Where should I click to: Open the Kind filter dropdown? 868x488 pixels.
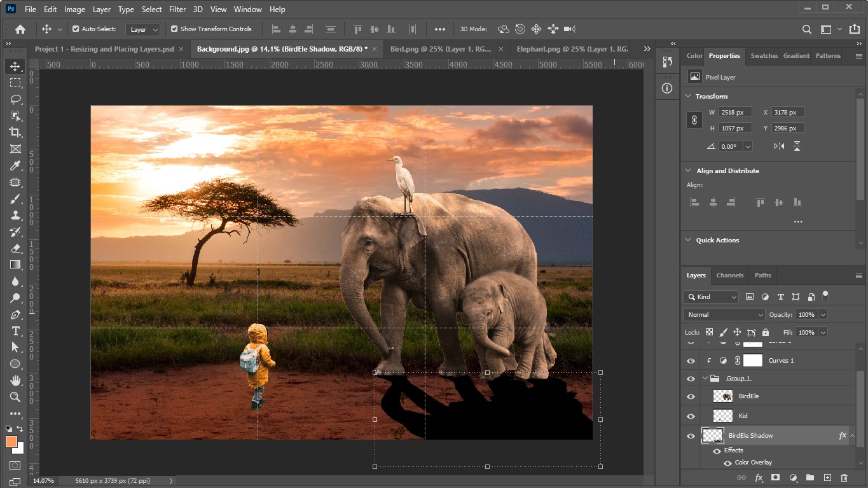click(x=711, y=297)
